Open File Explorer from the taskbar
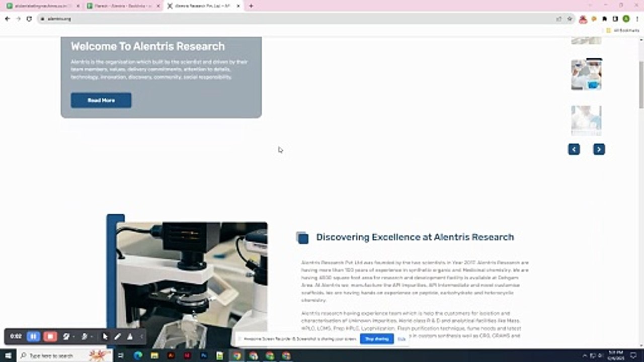 point(154,355)
